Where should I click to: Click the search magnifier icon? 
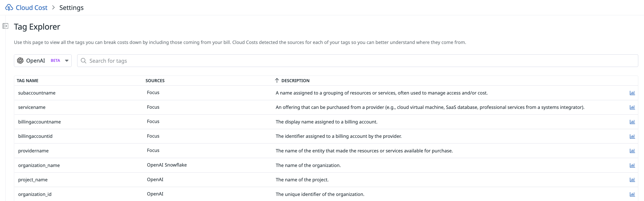click(83, 61)
